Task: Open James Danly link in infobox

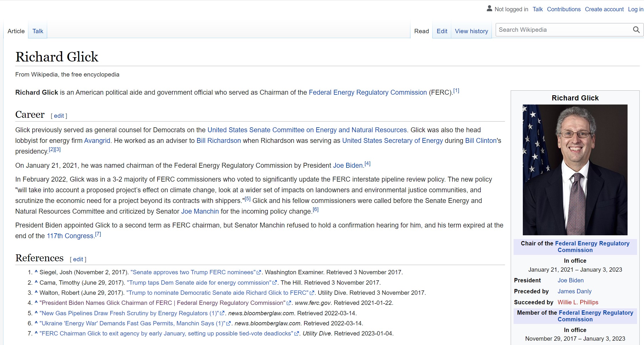Action: click(x=574, y=291)
